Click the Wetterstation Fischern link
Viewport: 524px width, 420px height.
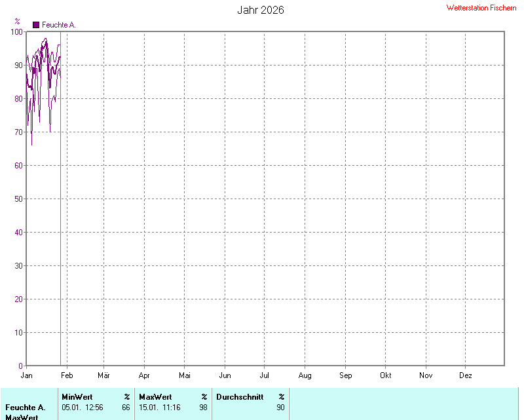pyautogui.click(x=481, y=8)
